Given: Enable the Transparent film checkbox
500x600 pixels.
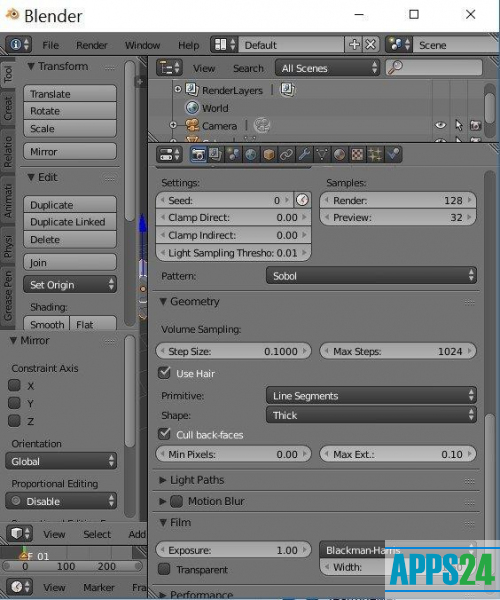Looking at the screenshot, I should [164, 569].
